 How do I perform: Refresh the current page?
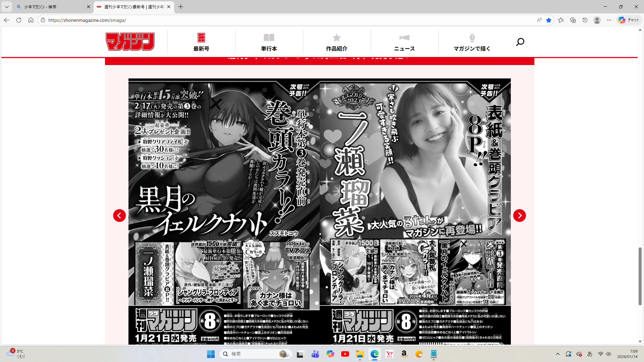coord(19,20)
